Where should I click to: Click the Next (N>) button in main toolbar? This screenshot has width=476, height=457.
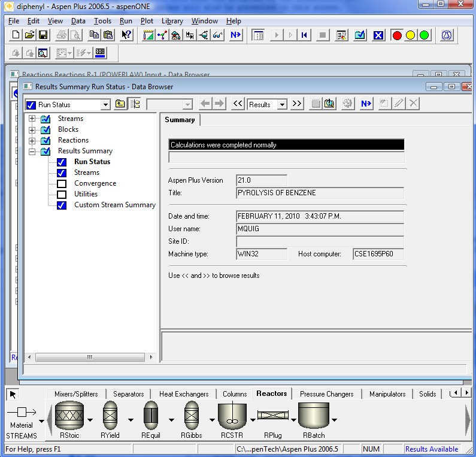click(235, 35)
